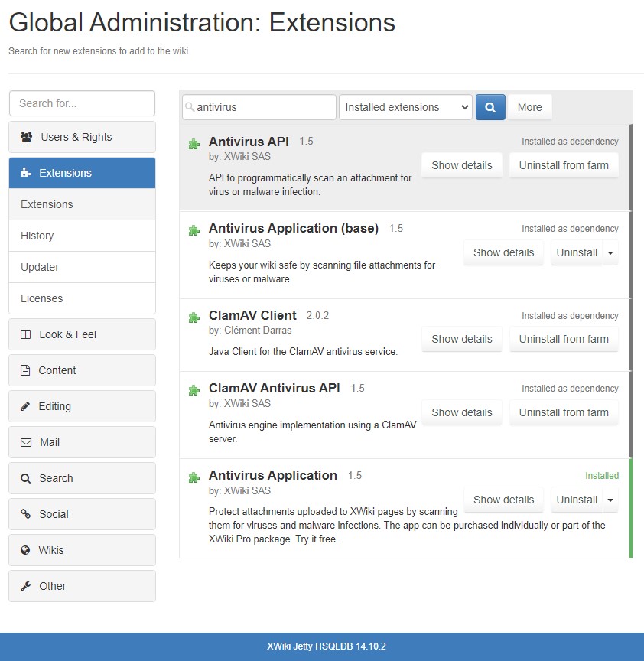This screenshot has width=644, height=661.
Task: Expand the Mail section
Action: (x=82, y=442)
